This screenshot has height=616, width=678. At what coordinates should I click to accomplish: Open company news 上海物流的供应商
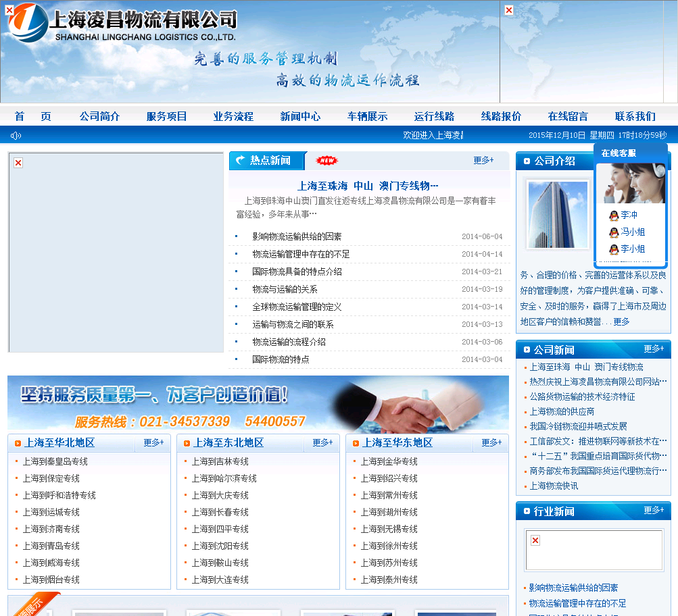click(x=562, y=411)
